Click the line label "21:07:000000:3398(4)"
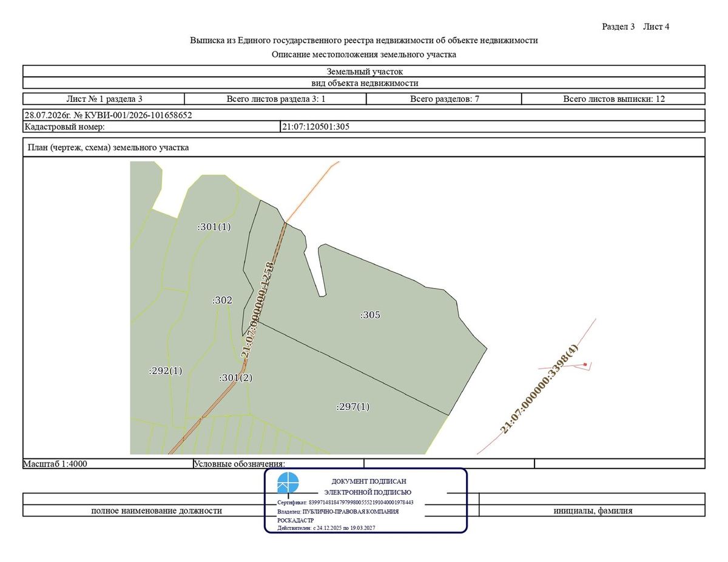 coord(539,389)
